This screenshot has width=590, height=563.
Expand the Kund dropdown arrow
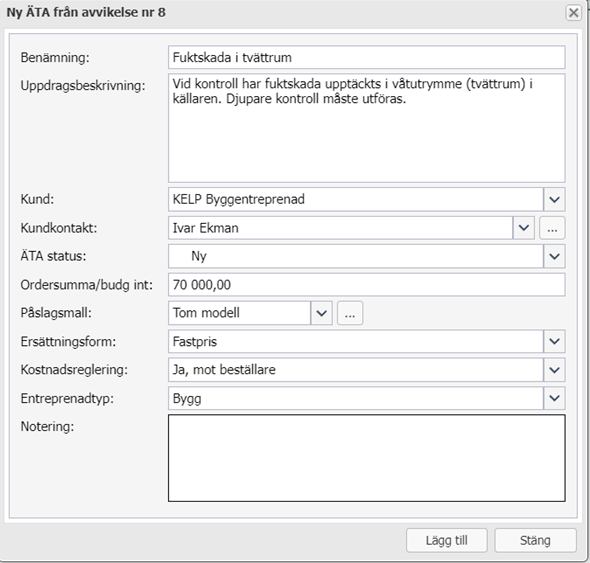554,199
